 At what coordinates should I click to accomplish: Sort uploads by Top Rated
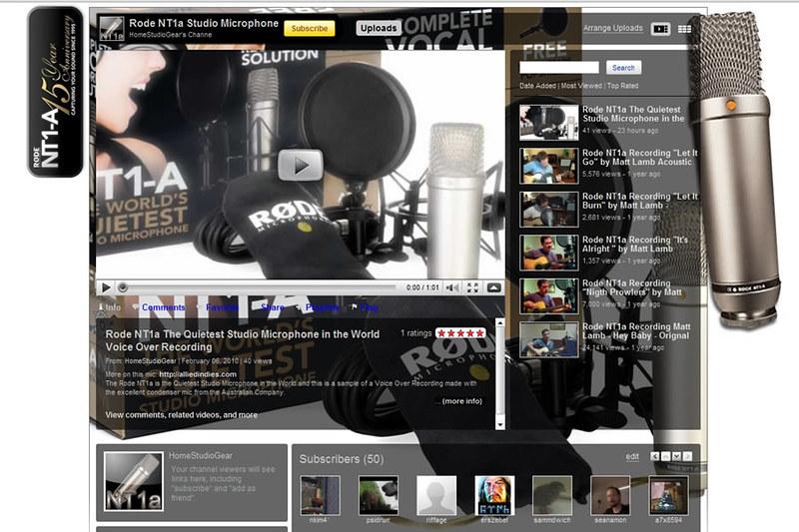pyautogui.click(x=622, y=86)
